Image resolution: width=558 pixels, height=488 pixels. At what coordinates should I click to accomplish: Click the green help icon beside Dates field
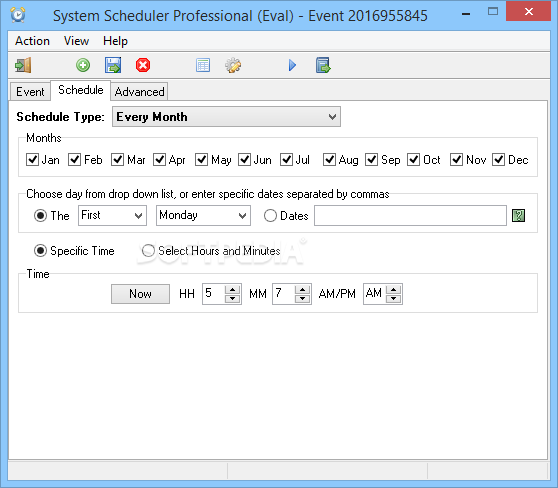click(518, 215)
